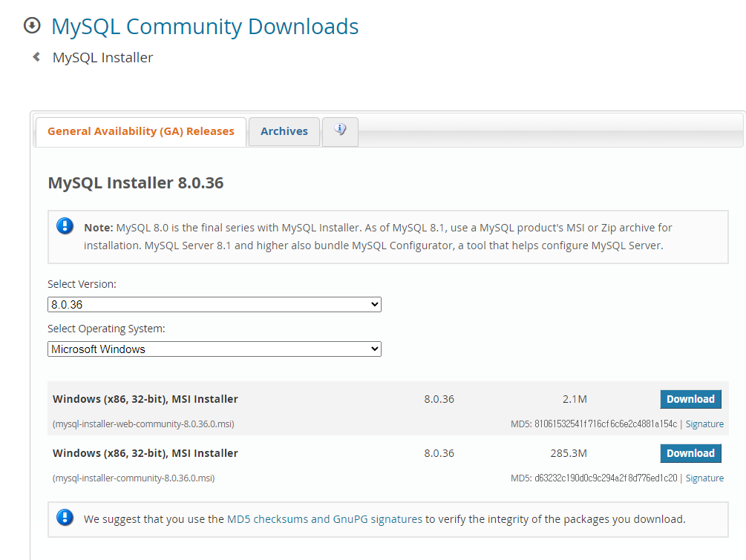Viewport: 746px width, 560px height.
Task: Click the MySQL Community Downloads heading link
Action: tap(205, 26)
